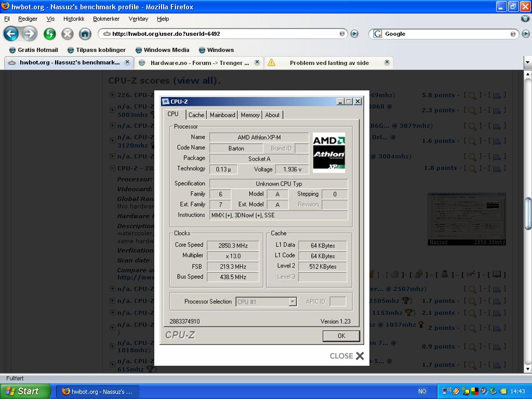Click screenshot icon in the 2 points row
This screenshot has width=532, height=399.
pyautogui.click(x=497, y=328)
